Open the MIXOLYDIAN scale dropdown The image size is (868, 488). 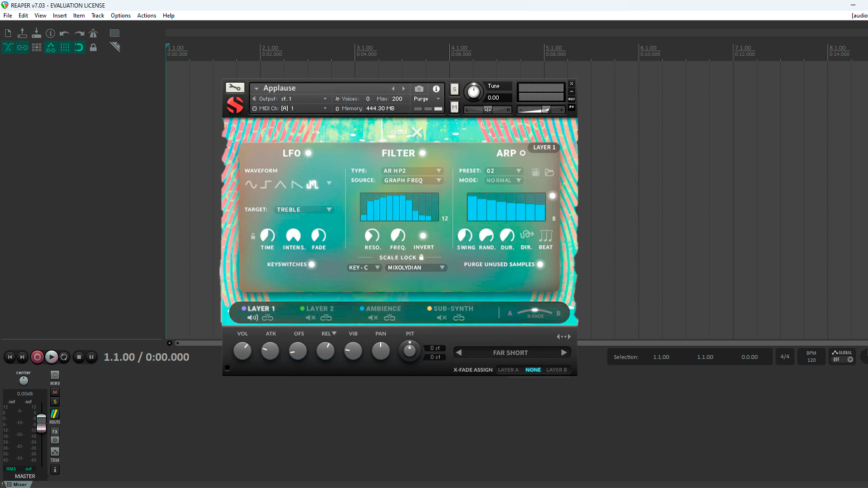(x=416, y=268)
